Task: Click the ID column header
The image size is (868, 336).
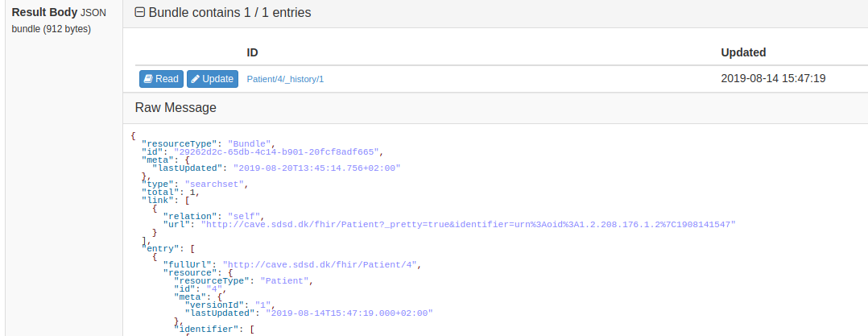Action: (x=252, y=52)
